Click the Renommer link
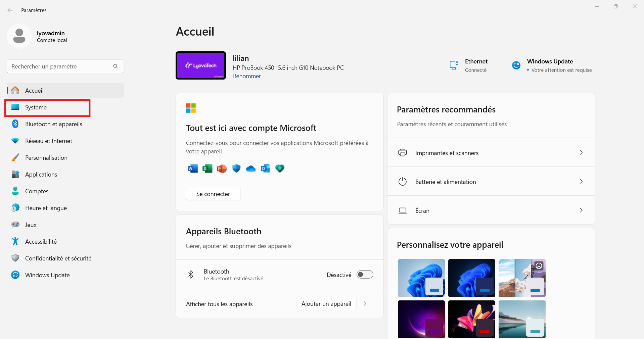Image resolution: width=644 pixels, height=339 pixels. point(247,76)
